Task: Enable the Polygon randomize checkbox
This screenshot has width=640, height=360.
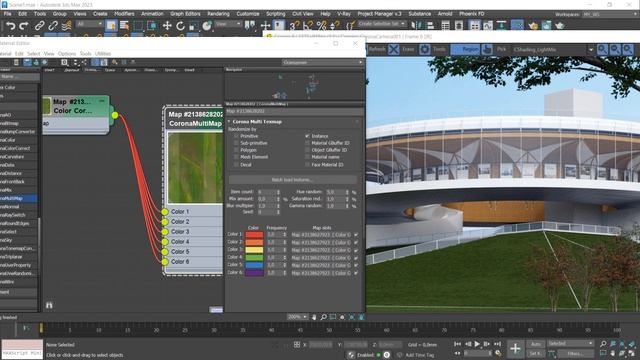Action: [236, 150]
